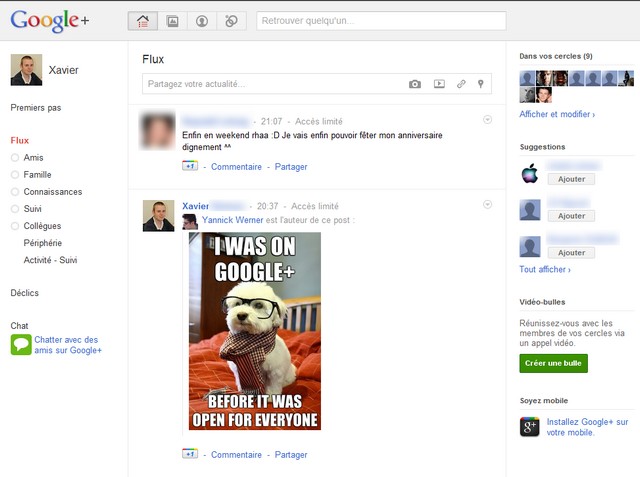The height and width of the screenshot is (477, 640).
Task: Open Périphérie stream
Action: tap(42, 243)
